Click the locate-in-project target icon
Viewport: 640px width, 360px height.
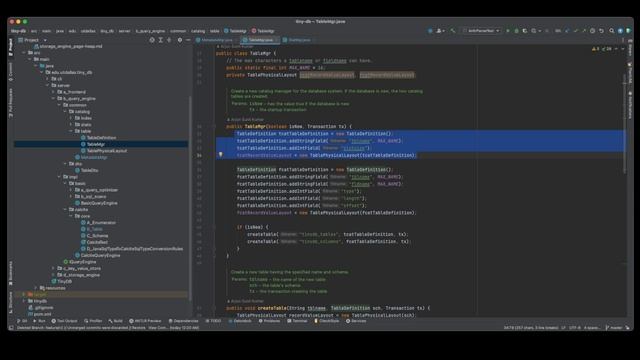point(152,40)
